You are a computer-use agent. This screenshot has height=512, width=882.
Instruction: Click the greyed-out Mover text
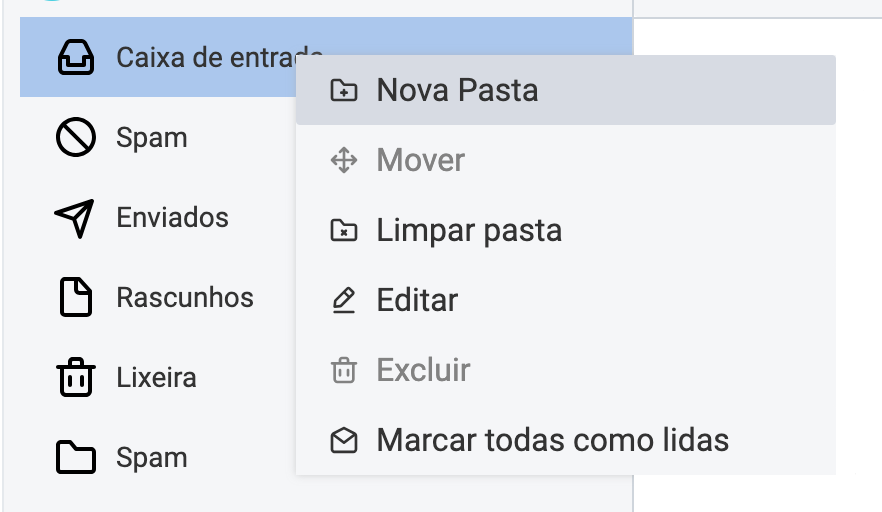(x=420, y=161)
